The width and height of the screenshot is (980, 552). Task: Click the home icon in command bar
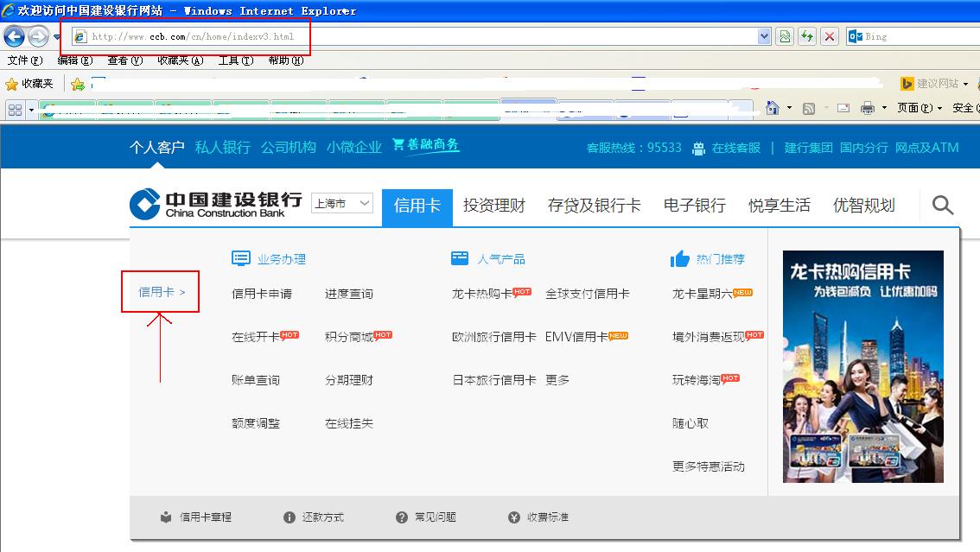coord(773,108)
